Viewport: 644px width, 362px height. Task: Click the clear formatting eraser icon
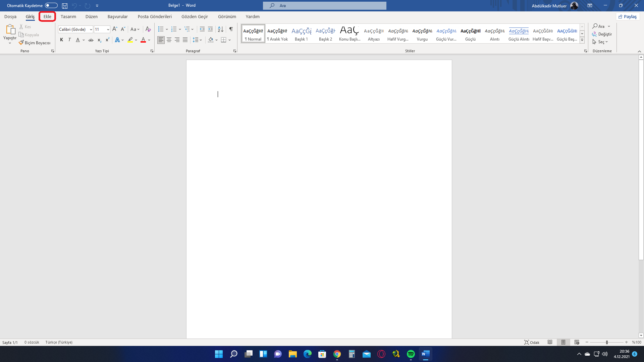[x=148, y=29]
